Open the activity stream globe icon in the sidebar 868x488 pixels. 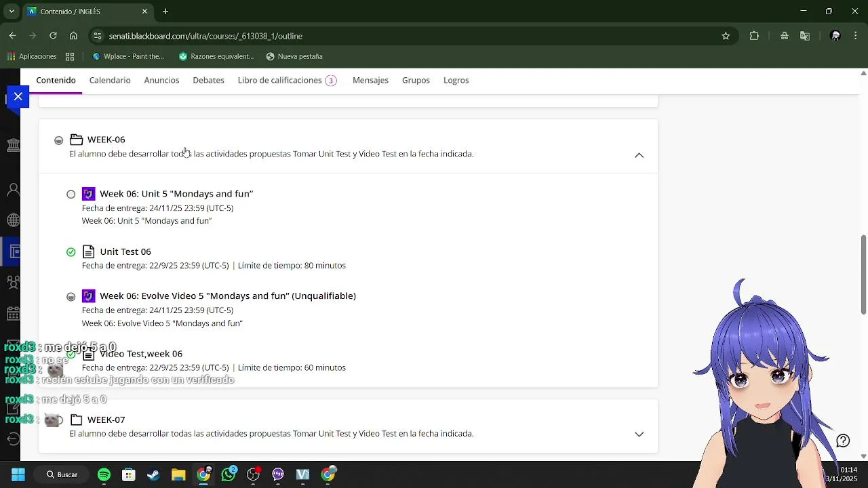point(13,220)
